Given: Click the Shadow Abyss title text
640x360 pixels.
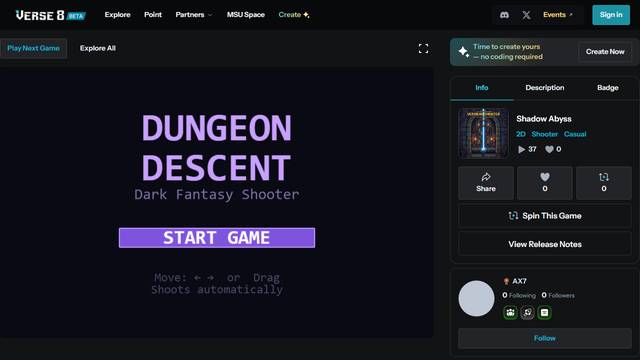Looking at the screenshot, I should click(x=544, y=119).
